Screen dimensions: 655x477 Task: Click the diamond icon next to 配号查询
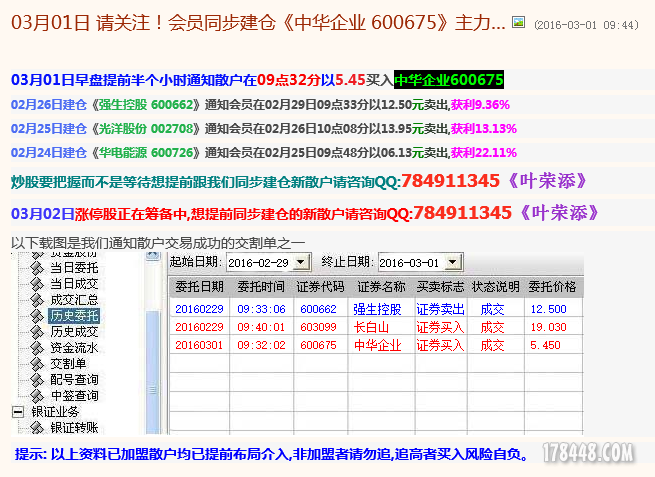37,380
